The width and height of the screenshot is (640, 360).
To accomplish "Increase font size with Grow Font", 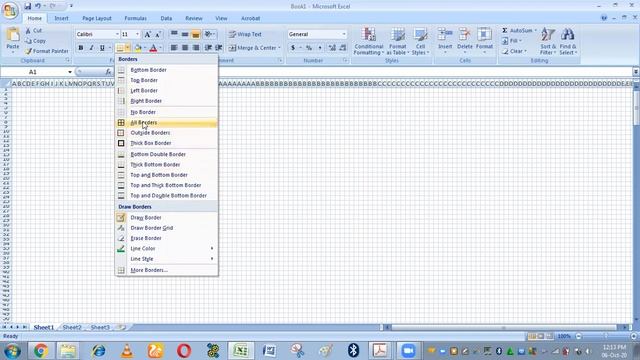I will pyautogui.click(x=148, y=34).
